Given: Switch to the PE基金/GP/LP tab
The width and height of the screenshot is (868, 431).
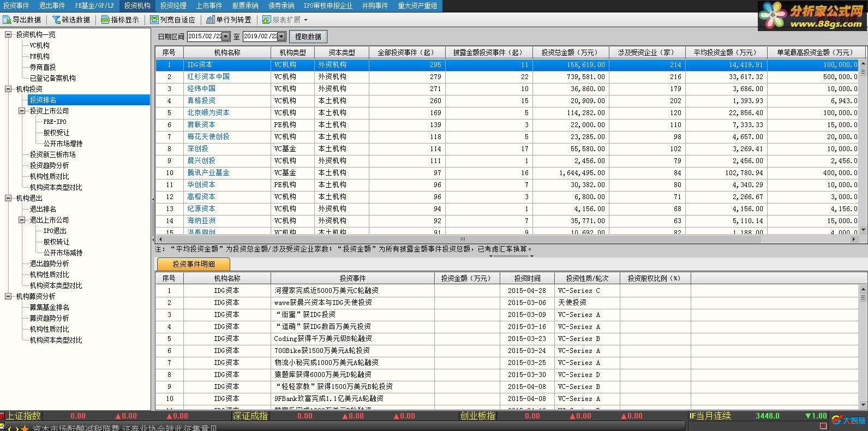Looking at the screenshot, I should click(94, 5).
